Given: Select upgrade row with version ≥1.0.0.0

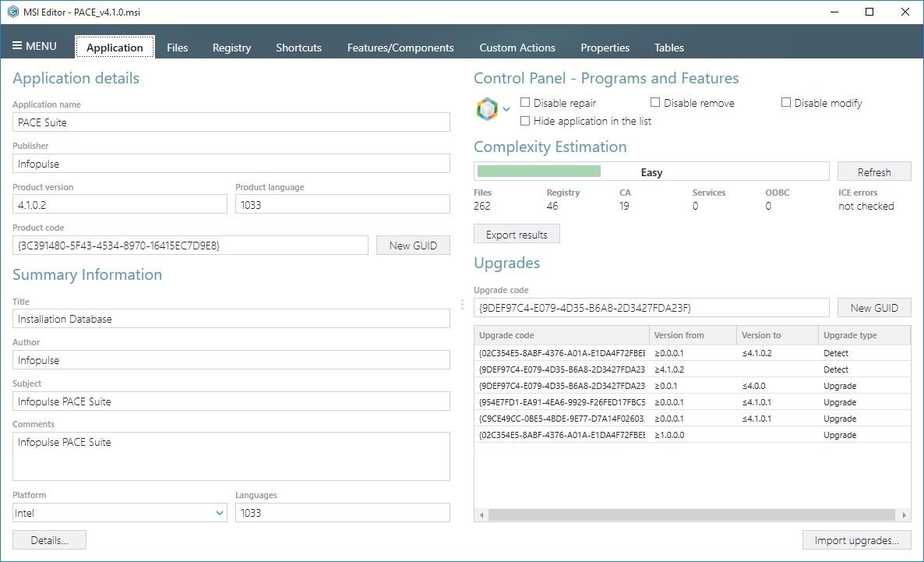Looking at the screenshot, I should pos(693,435).
